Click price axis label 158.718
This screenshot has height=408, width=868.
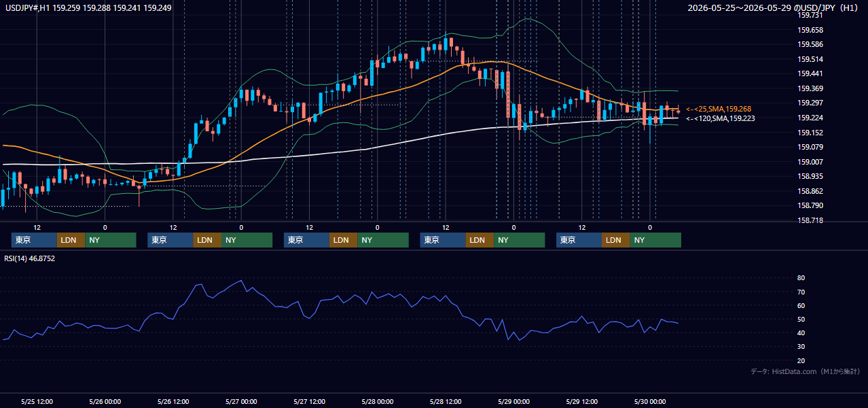pyautogui.click(x=810, y=220)
